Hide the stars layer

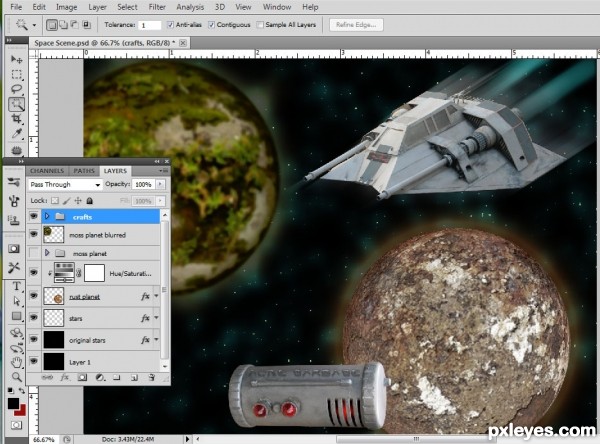34,317
